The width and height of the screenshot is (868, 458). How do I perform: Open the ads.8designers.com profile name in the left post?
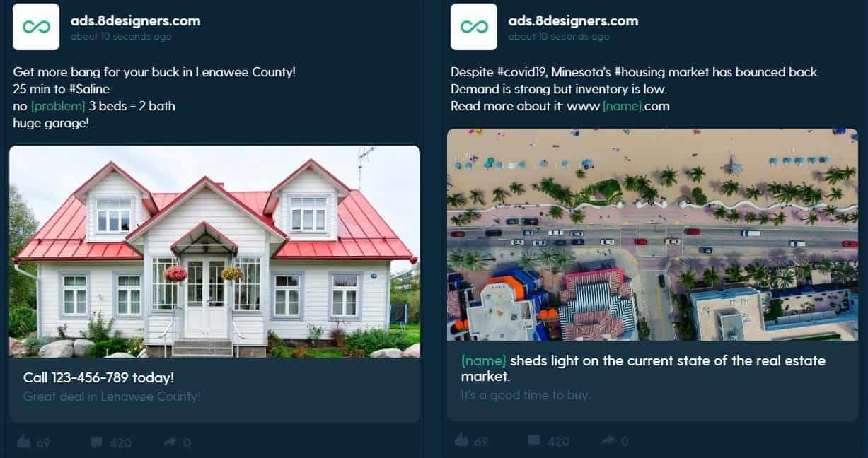pyautogui.click(x=136, y=20)
